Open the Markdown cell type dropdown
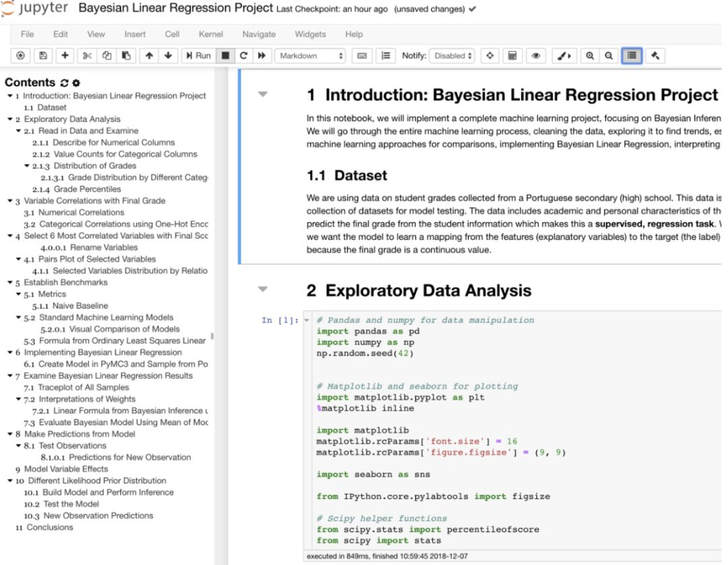Screen dimensions: 728x565 tap(310, 55)
